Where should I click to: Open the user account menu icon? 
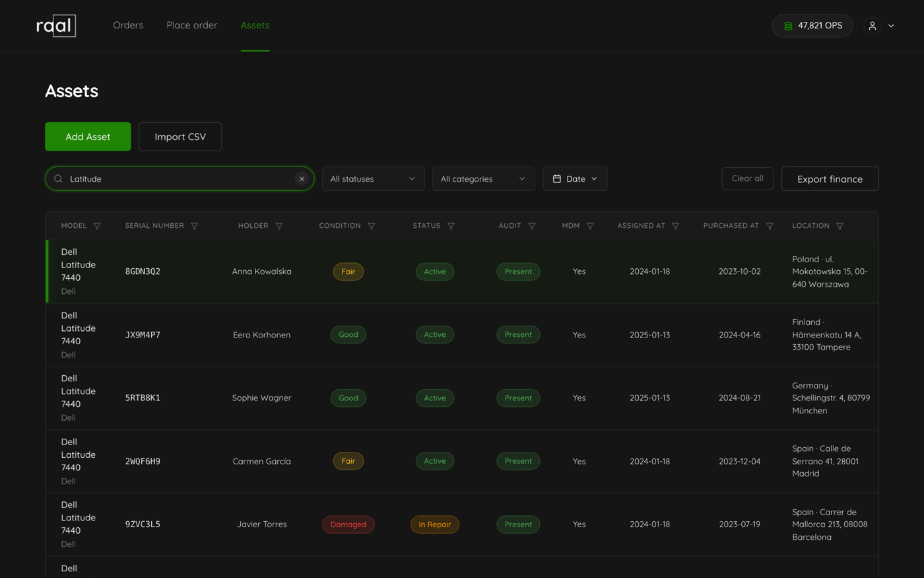coord(873,26)
